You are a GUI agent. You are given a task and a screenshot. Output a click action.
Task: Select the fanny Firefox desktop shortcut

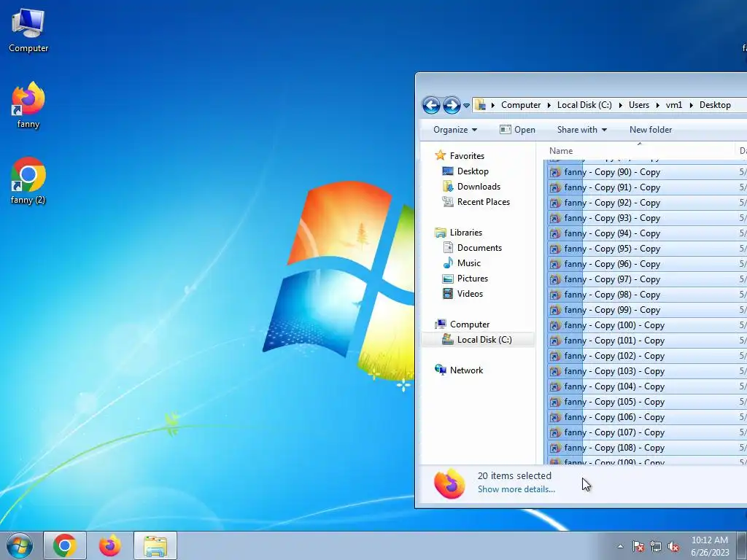point(28,105)
